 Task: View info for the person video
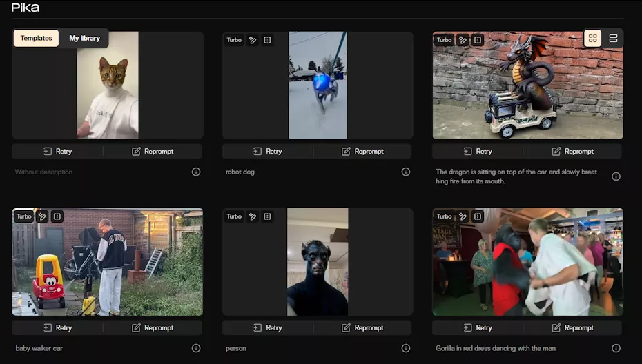pyautogui.click(x=406, y=348)
